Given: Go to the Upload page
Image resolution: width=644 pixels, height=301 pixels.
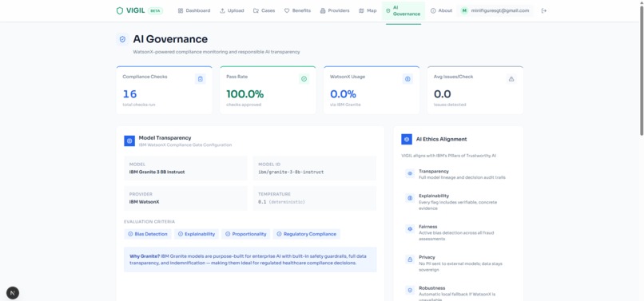Looking at the screenshot, I should pos(232,10).
